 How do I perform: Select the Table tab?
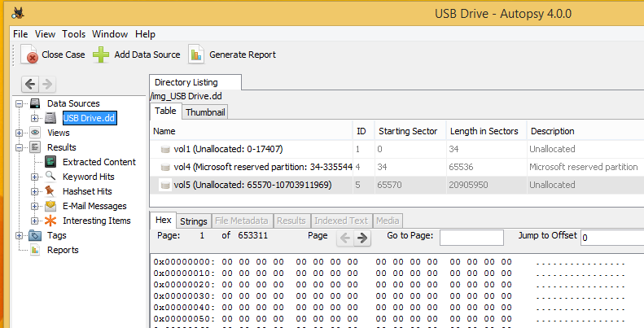165,112
